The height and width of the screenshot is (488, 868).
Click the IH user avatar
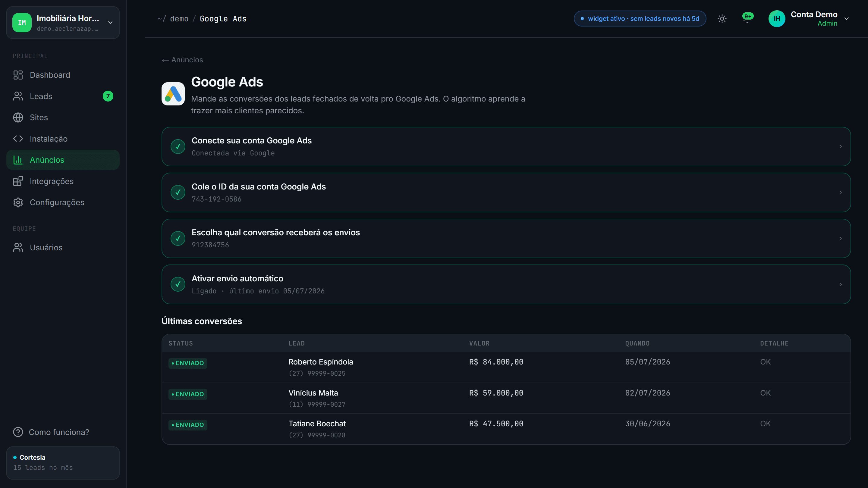tap(777, 18)
